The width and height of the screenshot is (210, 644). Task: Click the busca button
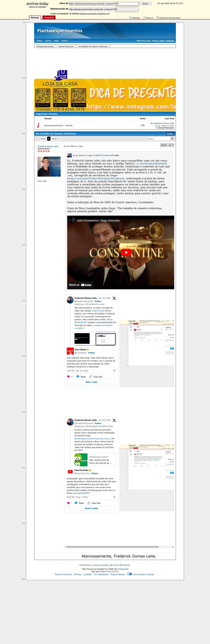145,4
